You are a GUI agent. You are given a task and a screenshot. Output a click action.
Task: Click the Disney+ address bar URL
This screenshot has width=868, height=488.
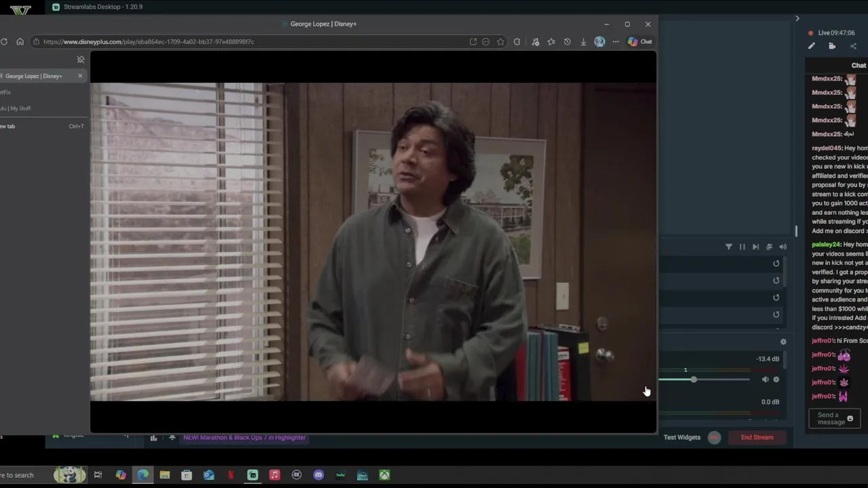click(x=149, y=42)
